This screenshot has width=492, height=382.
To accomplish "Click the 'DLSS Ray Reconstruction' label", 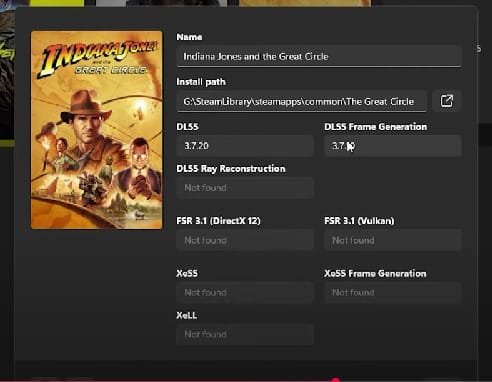I will point(231,169).
